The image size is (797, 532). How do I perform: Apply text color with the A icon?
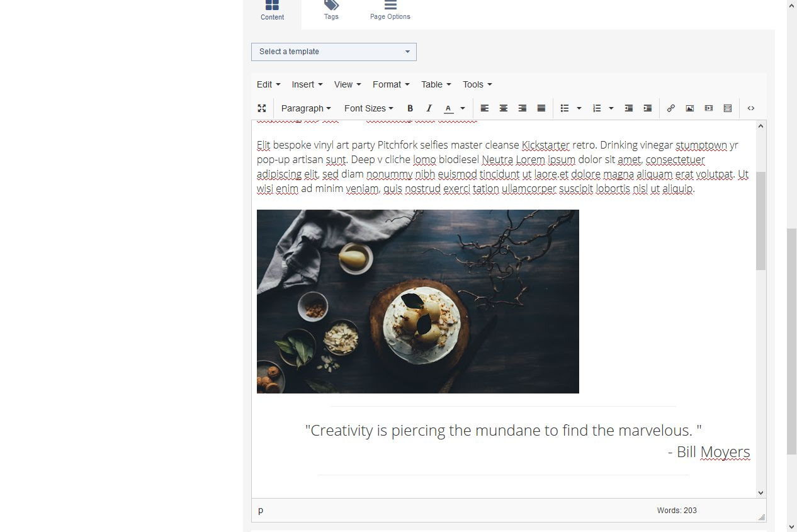(448, 108)
